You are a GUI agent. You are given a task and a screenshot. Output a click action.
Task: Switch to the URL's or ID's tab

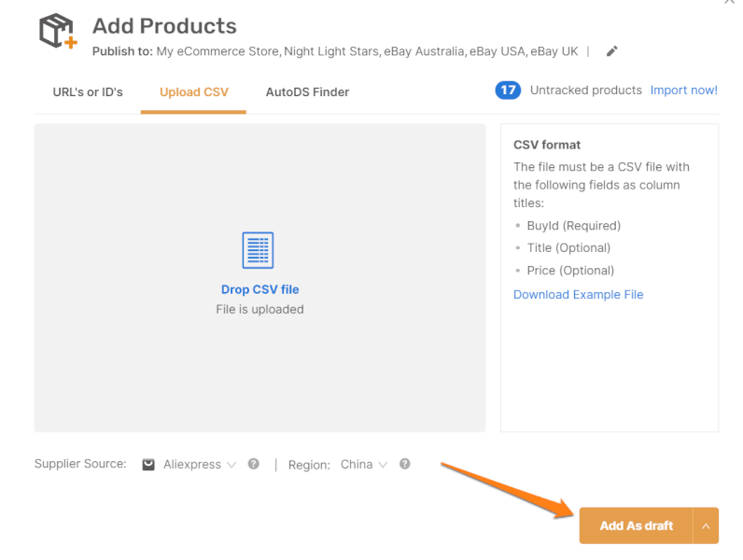[88, 91]
